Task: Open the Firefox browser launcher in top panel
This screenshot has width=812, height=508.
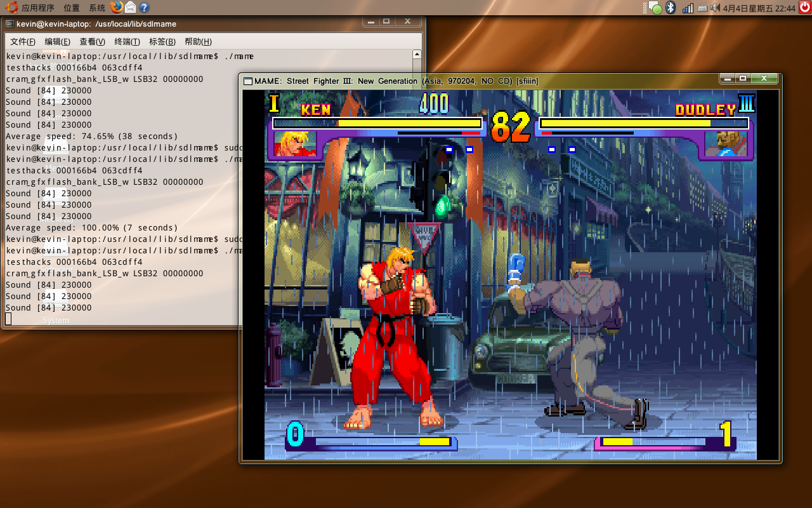Action: 116,8
